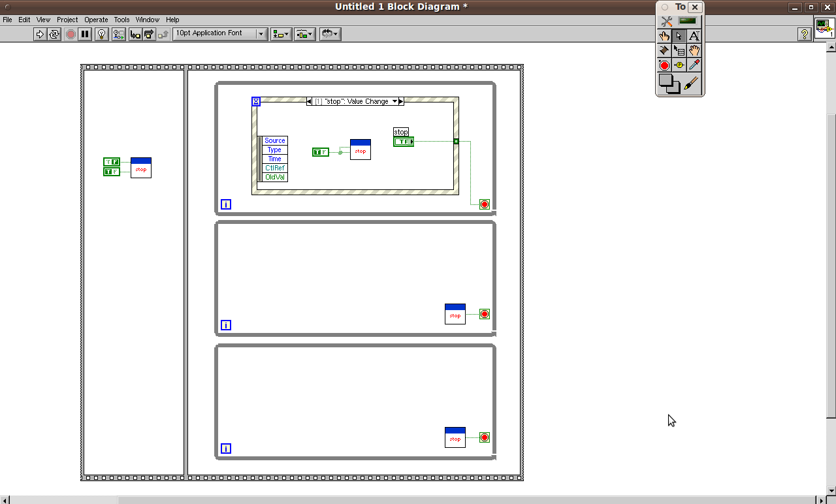The height and width of the screenshot is (504, 836).
Task: Click the Step Into button
Action: (x=135, y=34)
